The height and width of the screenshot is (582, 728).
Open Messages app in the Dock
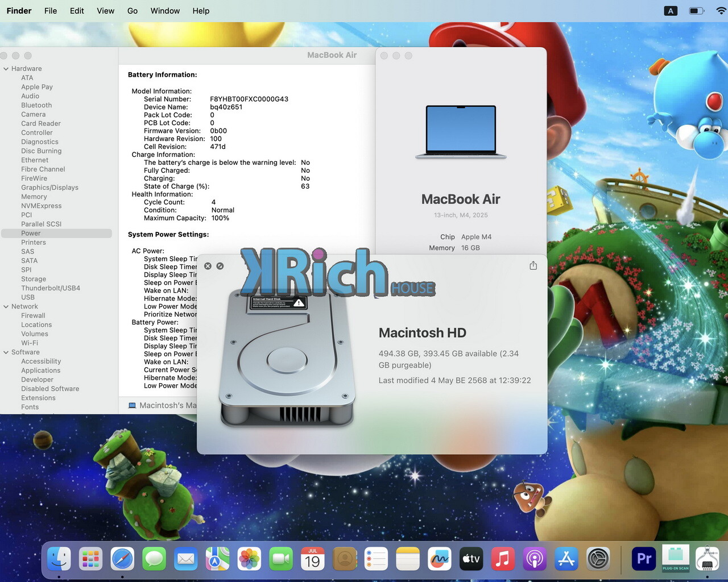(x=154, y=559)
